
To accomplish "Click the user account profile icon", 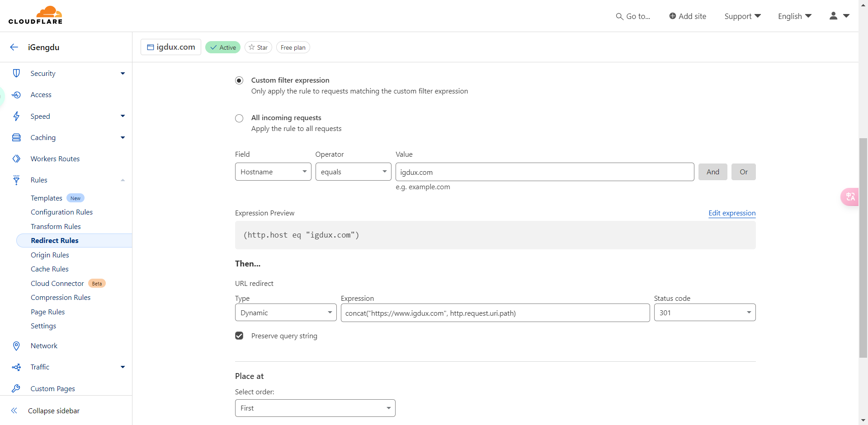I will coord(833,16).
